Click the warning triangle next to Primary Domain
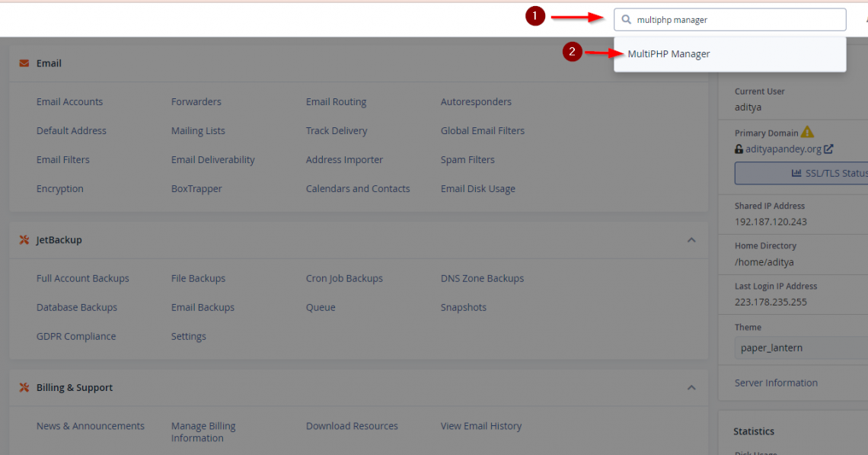The height and width of the screenshot is (455, 868). 807,132
